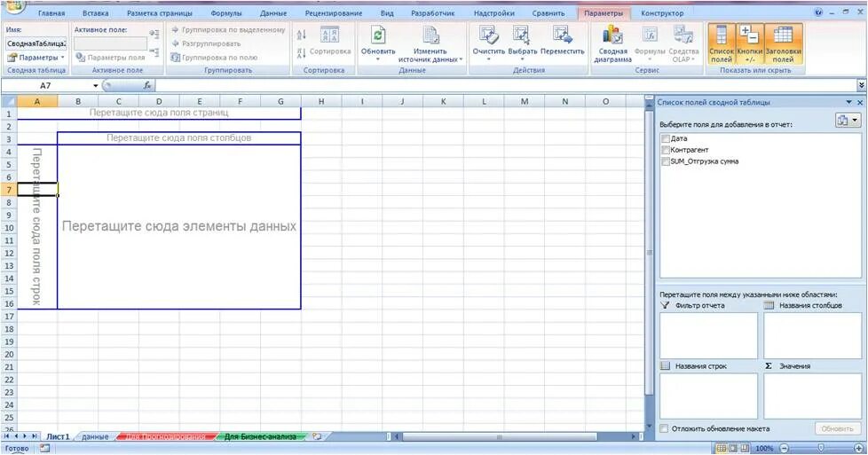Click the zoom slider handle

(821, 448)
